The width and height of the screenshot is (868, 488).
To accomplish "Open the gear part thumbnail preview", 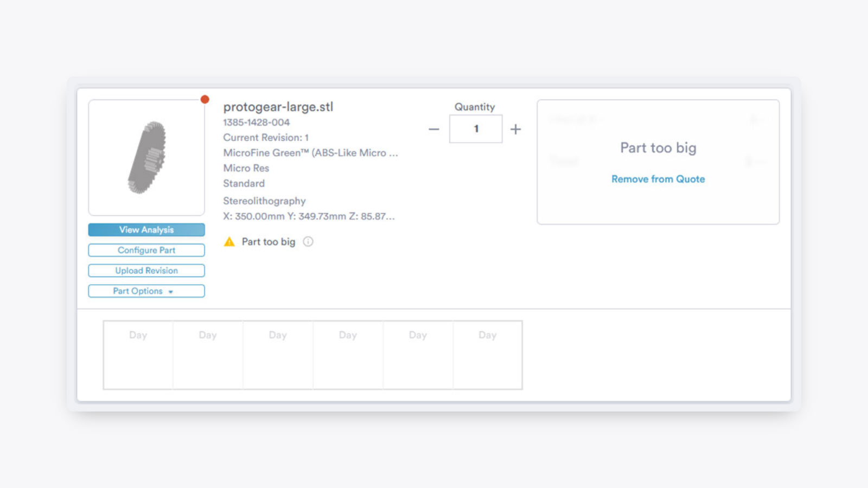I will (x=146, y=157).
